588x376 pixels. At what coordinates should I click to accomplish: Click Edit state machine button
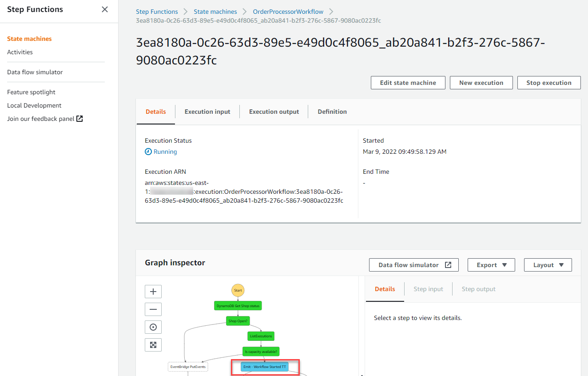(408, 83)
